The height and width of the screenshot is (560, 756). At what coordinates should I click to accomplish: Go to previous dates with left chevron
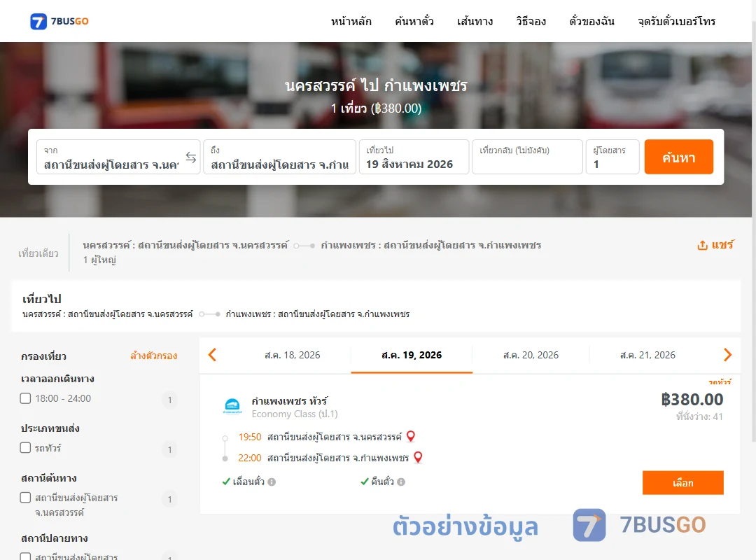coord(212,355)
